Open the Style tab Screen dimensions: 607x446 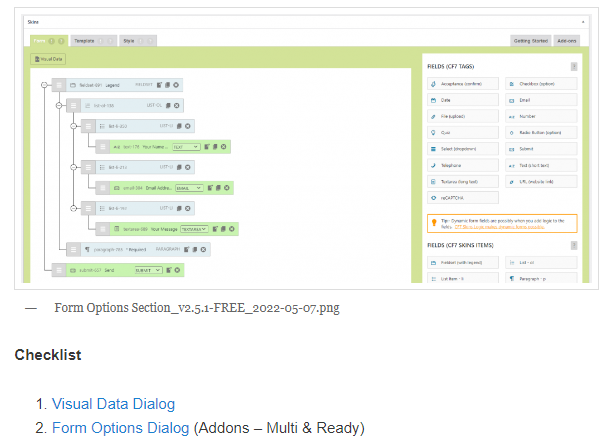pyautogui.click(x=129, y=41)
